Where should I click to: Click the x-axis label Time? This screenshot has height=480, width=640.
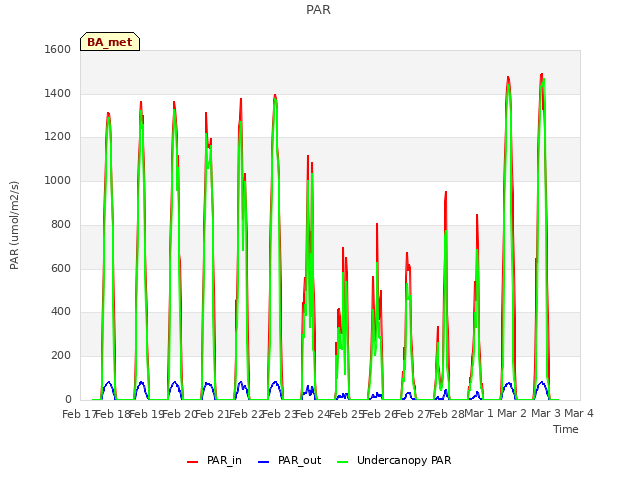[566, 429]
